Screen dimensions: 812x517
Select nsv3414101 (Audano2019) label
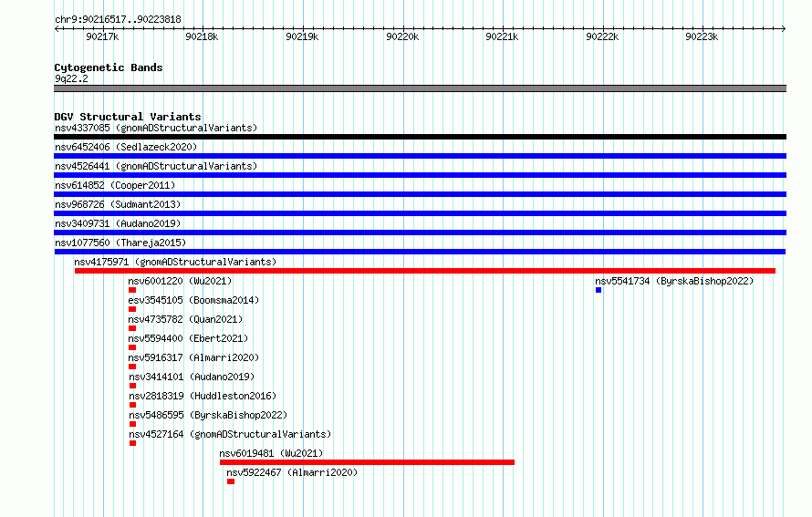(x=192, y=377)
